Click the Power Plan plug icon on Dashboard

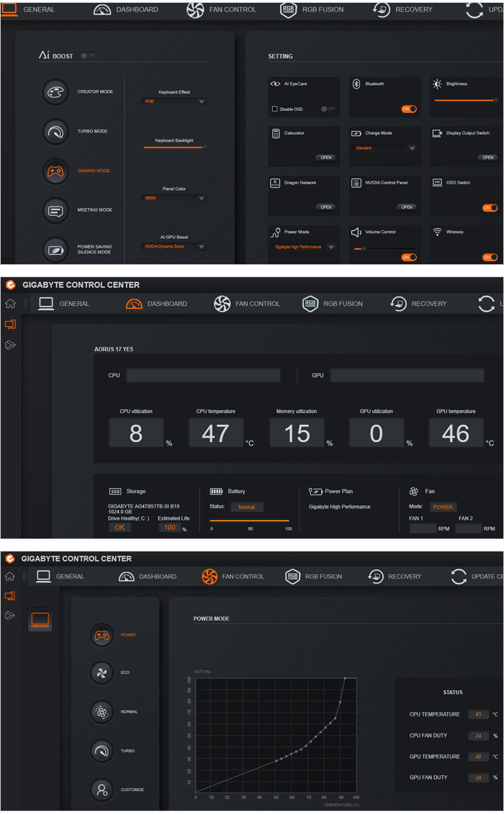[315, 491]
